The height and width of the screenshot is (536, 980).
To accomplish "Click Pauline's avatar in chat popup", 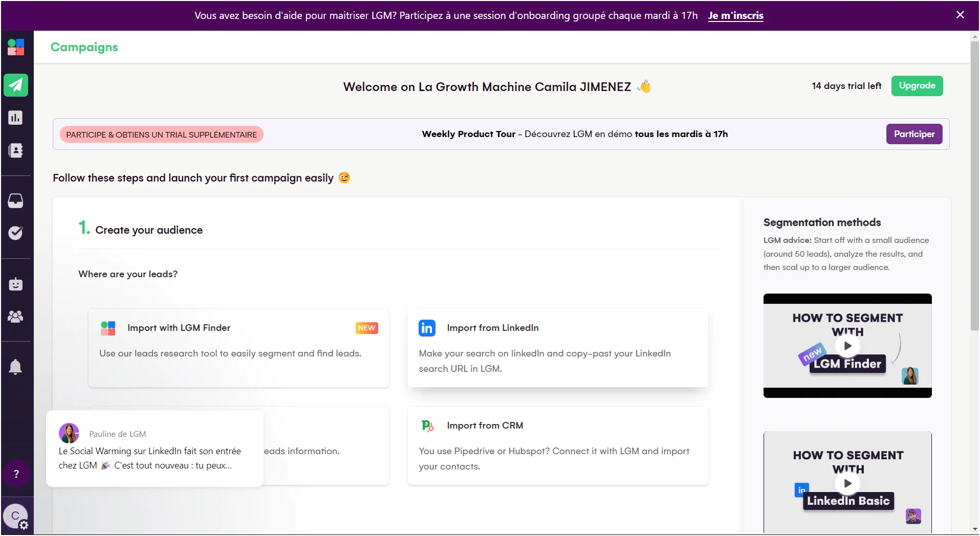I will click(69, 433).
